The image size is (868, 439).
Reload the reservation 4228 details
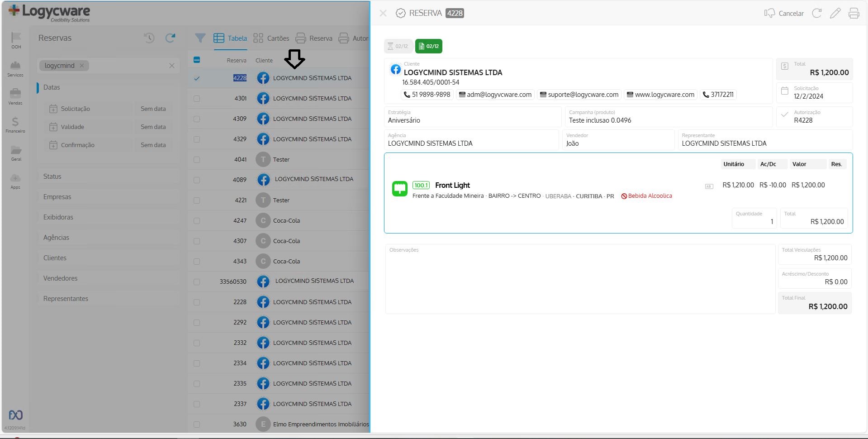(x=817, y=13)
